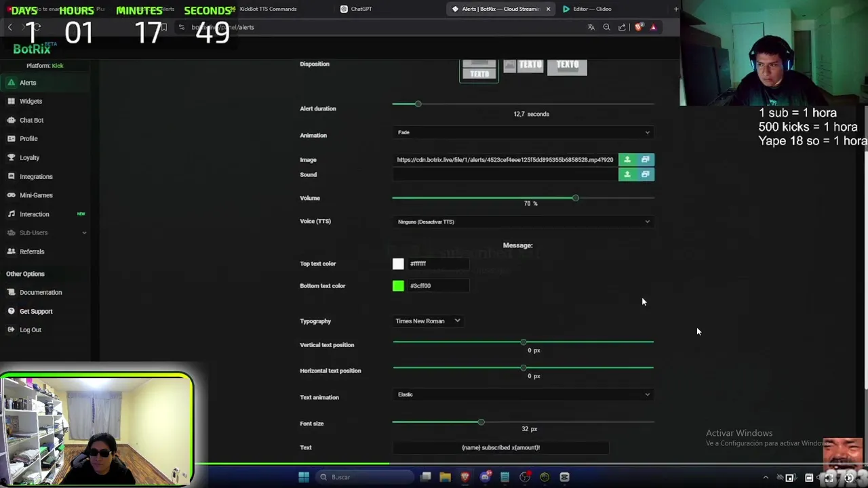Screen dimensions: 868x488
Task: Close the Alerts | BotRix tab
Action: point(548,9)
